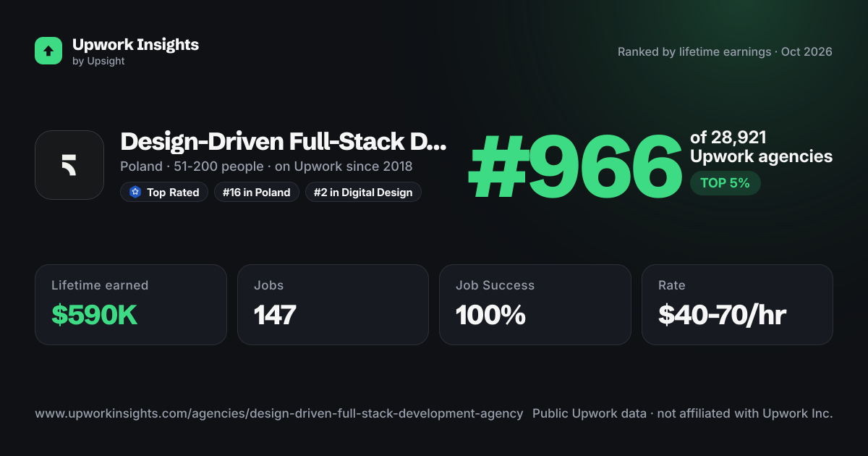Click the 100% job success value
Image resolution: width=868 pixels, height=456 pixels.
pyautogui.click(x=490, y=315)
